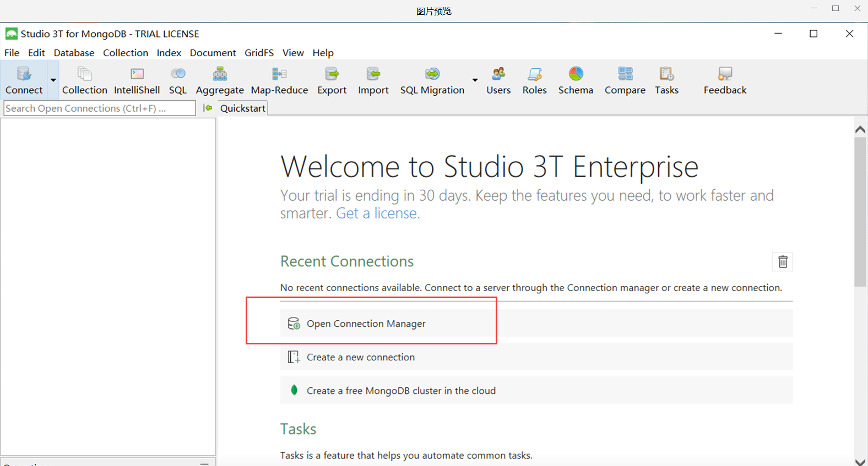This screenshot has height=466, width=868.
Task: Close the 图片预览 viewer window
Action: pos(858,8)
